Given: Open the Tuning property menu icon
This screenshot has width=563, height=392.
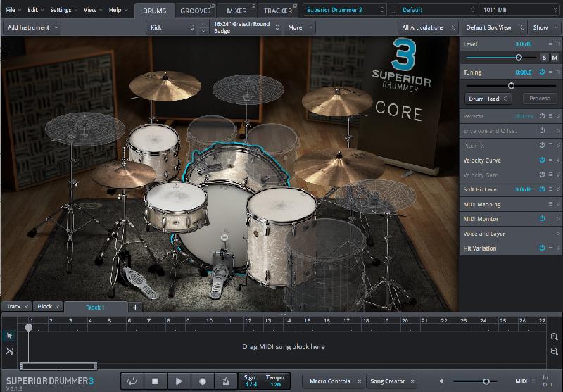Looking at the screenshot, I should click(x=550, y=72).
